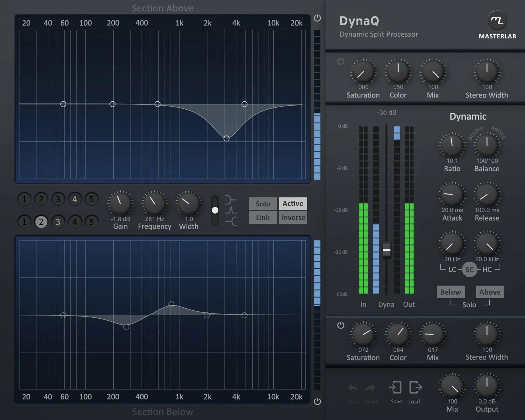Click the Dyna threshold fader handle
The image size is (525, 420).
(387, 250)
